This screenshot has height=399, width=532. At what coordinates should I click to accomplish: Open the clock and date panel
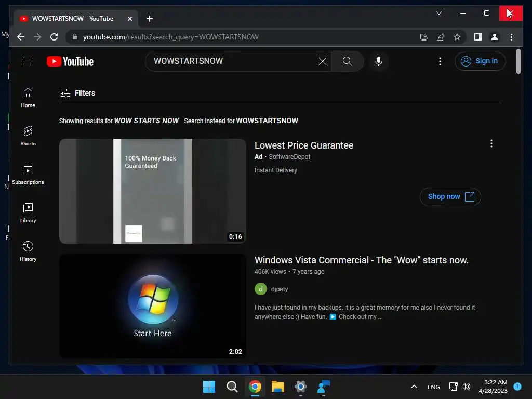(x=493, y=387)
